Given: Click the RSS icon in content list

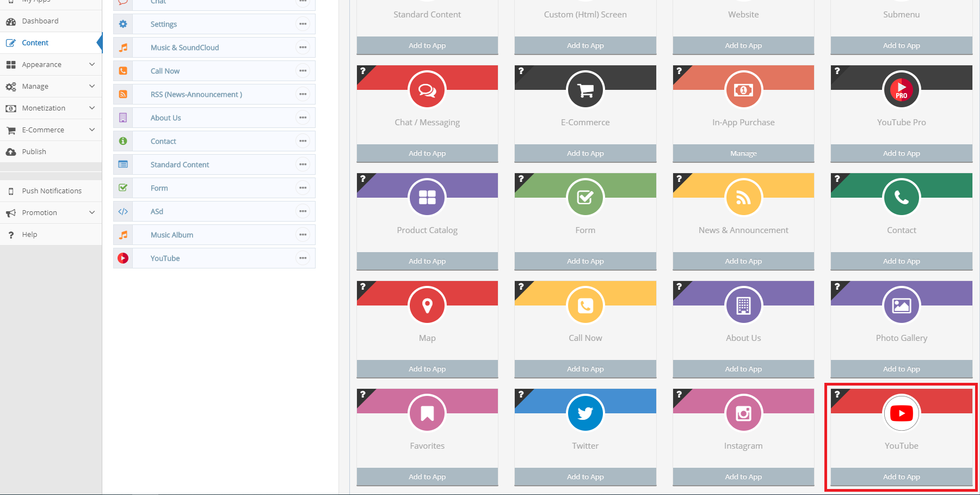Looking at the screenshot, I should [123, 94].
